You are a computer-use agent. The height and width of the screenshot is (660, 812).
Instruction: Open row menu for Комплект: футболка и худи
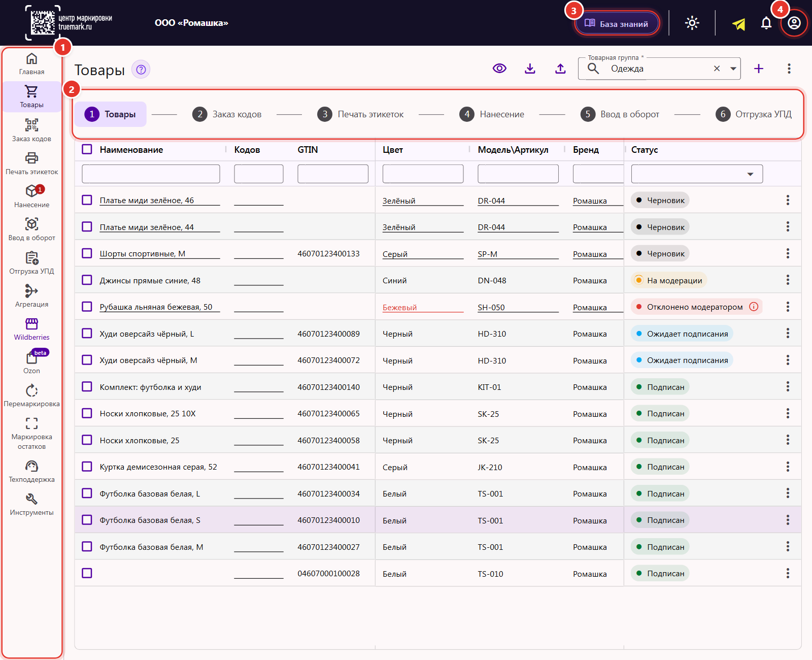(x=788, y=387)
